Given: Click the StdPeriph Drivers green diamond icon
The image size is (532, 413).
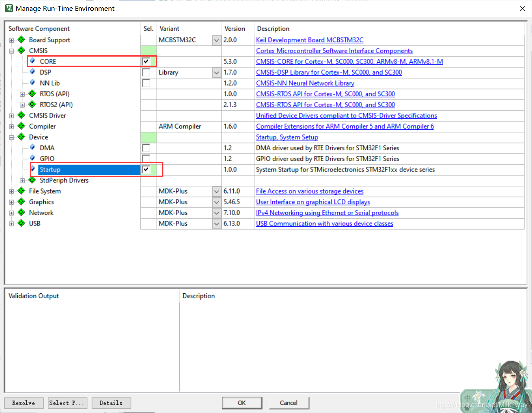Looking at the screenshot, I should [x=32, y=180].
